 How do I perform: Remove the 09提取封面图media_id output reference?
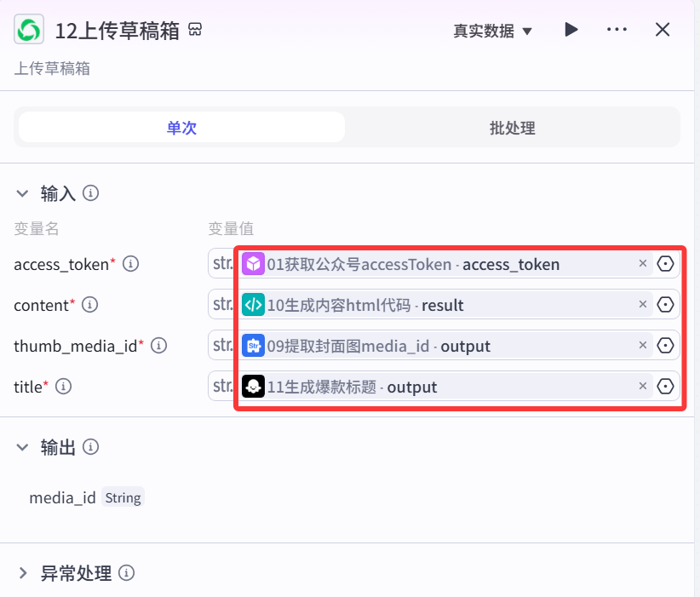click(x=643, y=345)
